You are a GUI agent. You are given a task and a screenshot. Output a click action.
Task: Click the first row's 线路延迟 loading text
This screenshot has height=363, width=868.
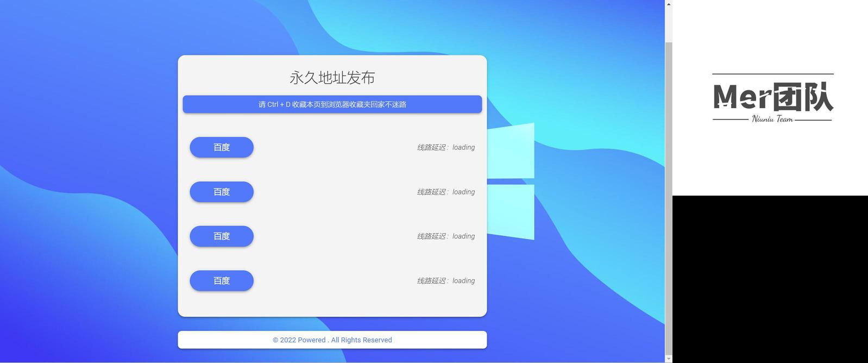tap(446, 147)
